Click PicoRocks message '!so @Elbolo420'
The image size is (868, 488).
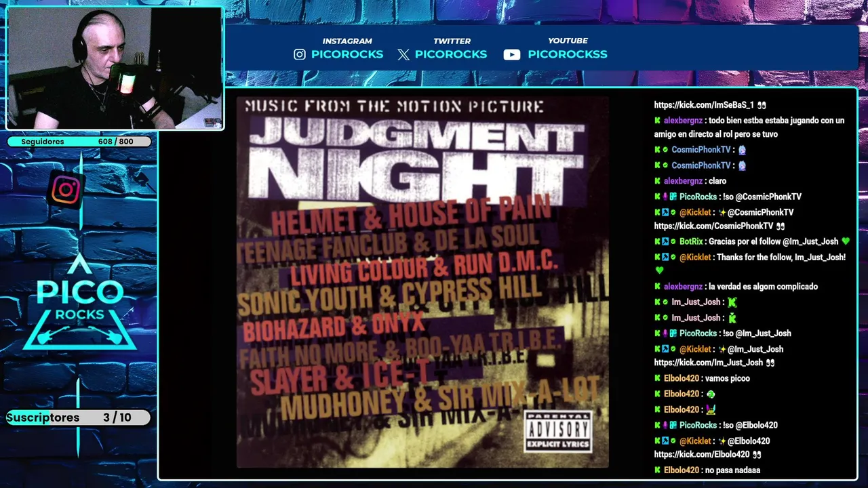click(716, 425)
